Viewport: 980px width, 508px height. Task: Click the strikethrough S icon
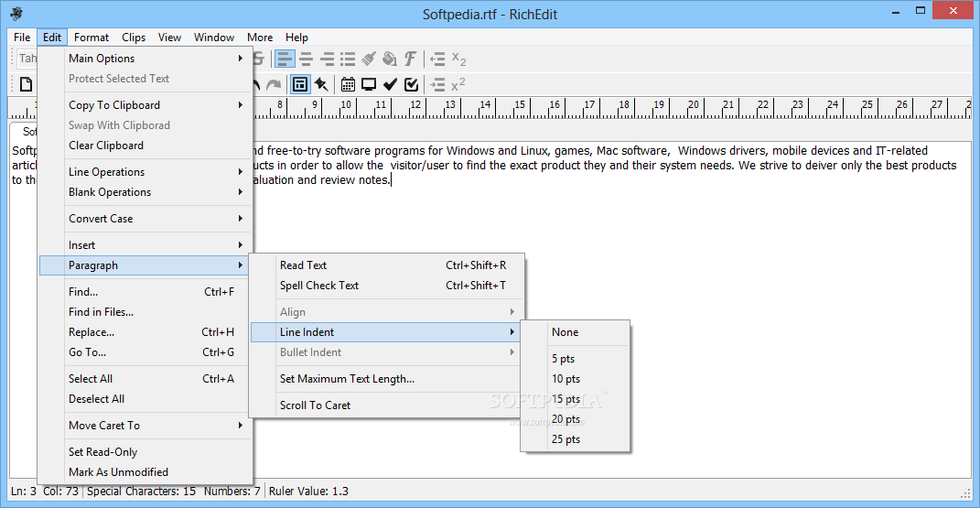pyautogui.click(x=259, y=59)
